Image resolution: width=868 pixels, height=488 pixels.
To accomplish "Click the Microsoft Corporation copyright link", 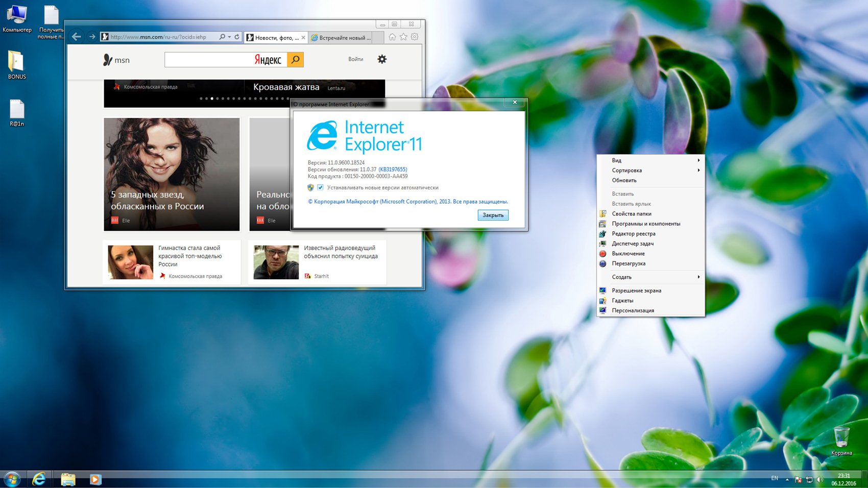I will (x=408, y=202).
